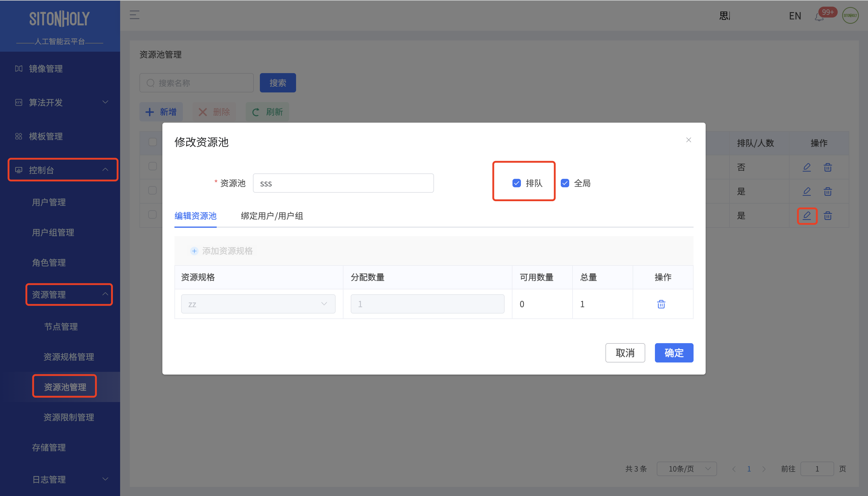Open the zz 资源规格 dropdown
The height and width of the screenshot is (496, 868).
point(258,304)
